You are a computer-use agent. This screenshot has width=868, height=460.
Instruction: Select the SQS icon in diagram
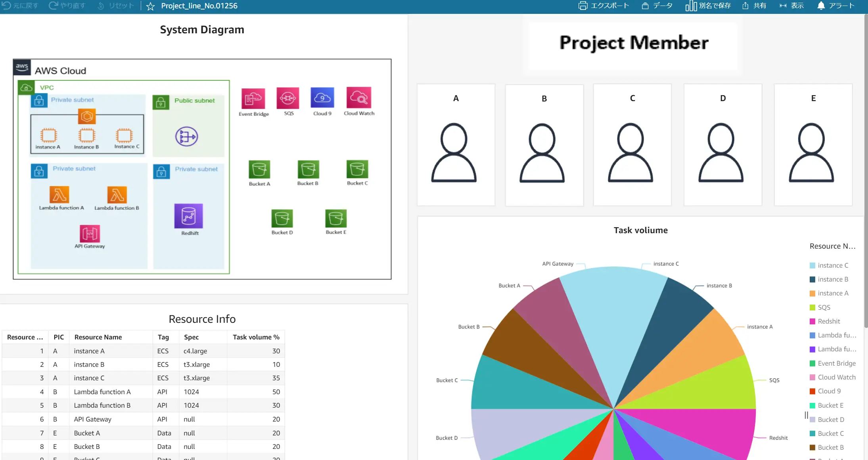pyautogui.click(x=288, y=98)
